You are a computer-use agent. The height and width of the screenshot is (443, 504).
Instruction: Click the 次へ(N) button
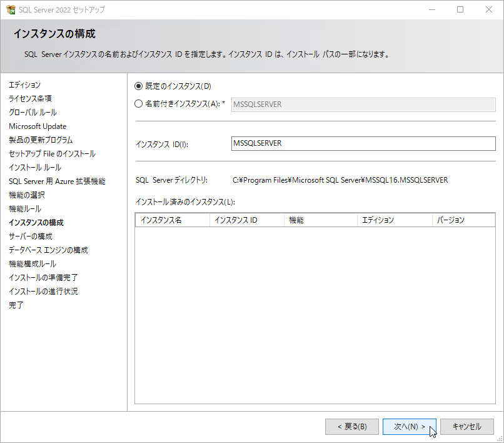pyautogui.click(x=409, y=427)
